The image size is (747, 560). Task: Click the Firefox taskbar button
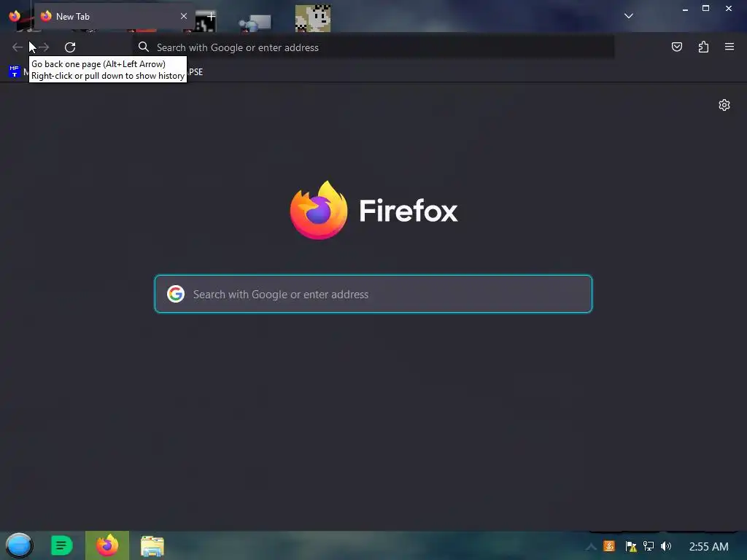[107, 545]
